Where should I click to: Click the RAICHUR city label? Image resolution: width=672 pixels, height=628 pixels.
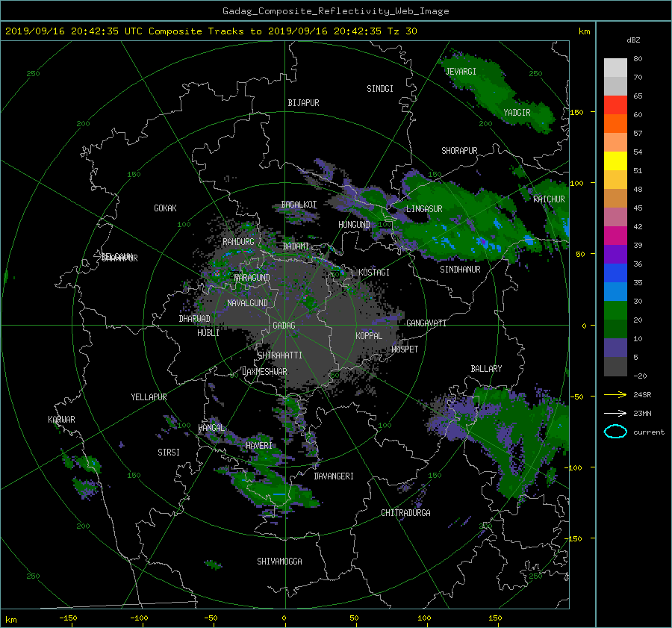549,199
